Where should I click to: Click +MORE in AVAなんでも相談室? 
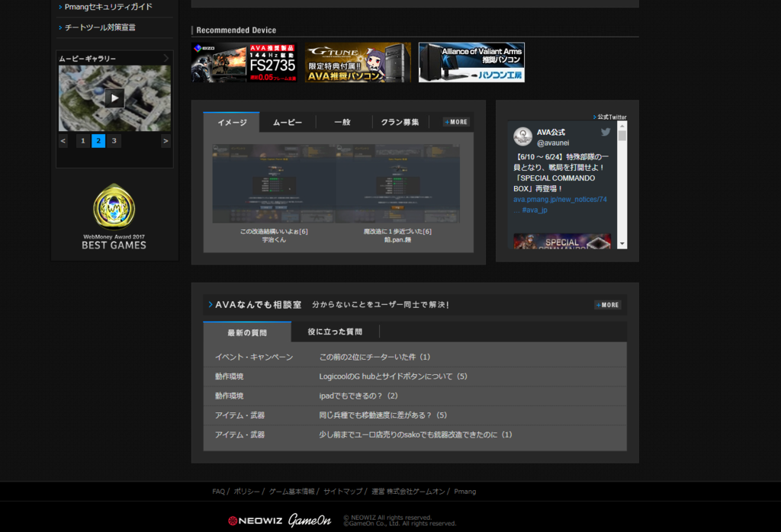[x=608, y=305]
